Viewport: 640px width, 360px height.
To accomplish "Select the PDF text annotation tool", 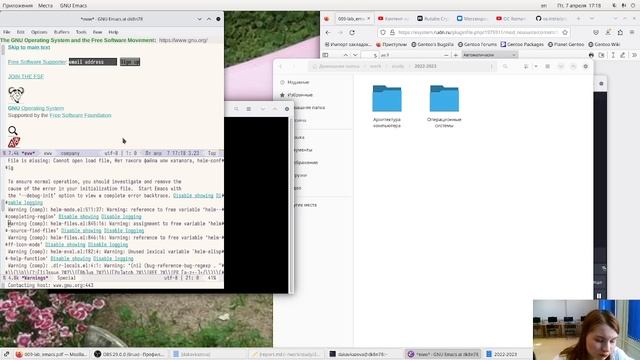I will click(613, 55).
